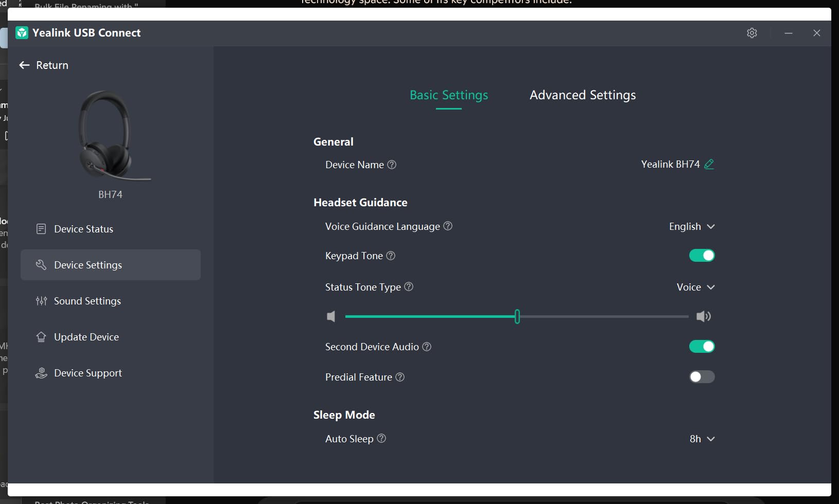The height and width of the screenshot is (504, 839).
Task: Open Device Support in the sidebar
Action: pyautogui.click(x=111, y=373)
